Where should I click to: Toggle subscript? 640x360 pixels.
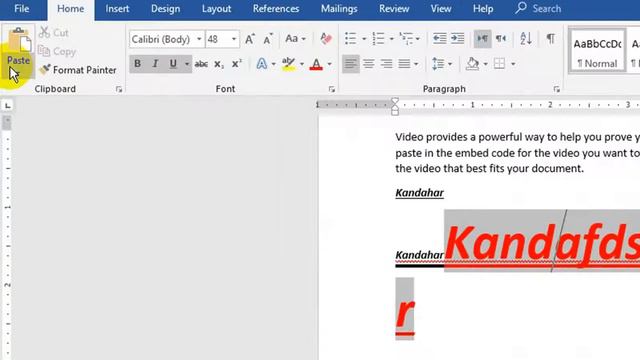click(x=219, y=64)
